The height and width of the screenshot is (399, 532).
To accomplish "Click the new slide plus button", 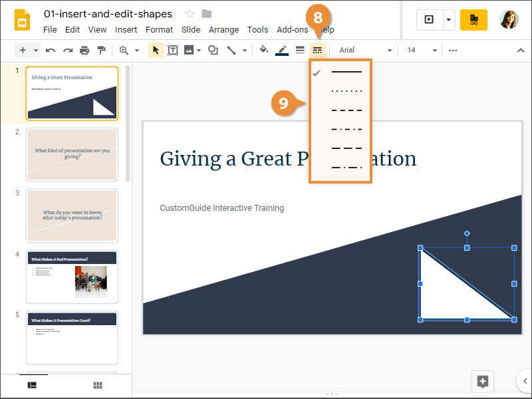I will (23, 51).
